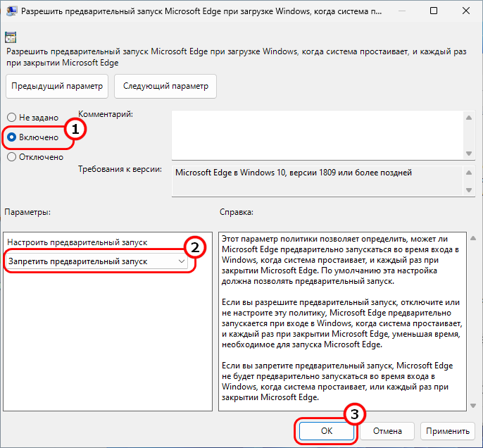Click the window icon in the title bar
Viewport: 483px width, 448px height.
click(11, 11)
